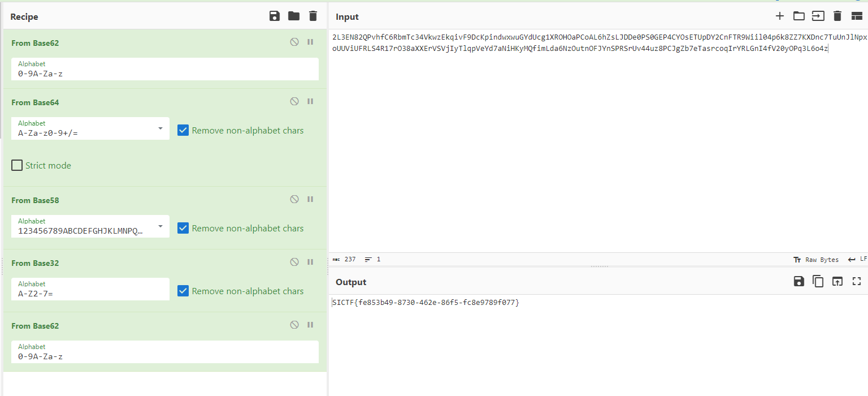The height and width of the screenshot is (396, 868).
Task: Save output to file
Action: [798, 281]
